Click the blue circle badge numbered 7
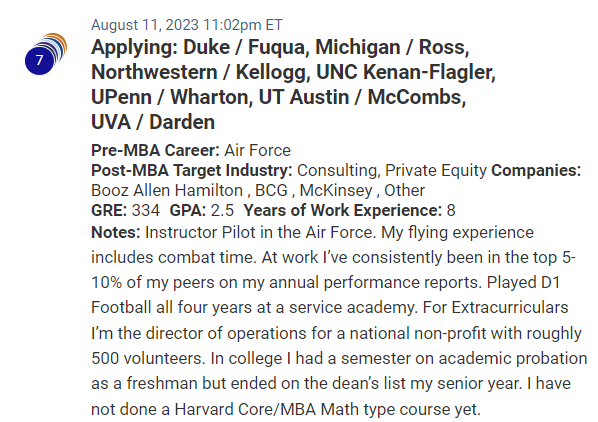 (39, 60)
